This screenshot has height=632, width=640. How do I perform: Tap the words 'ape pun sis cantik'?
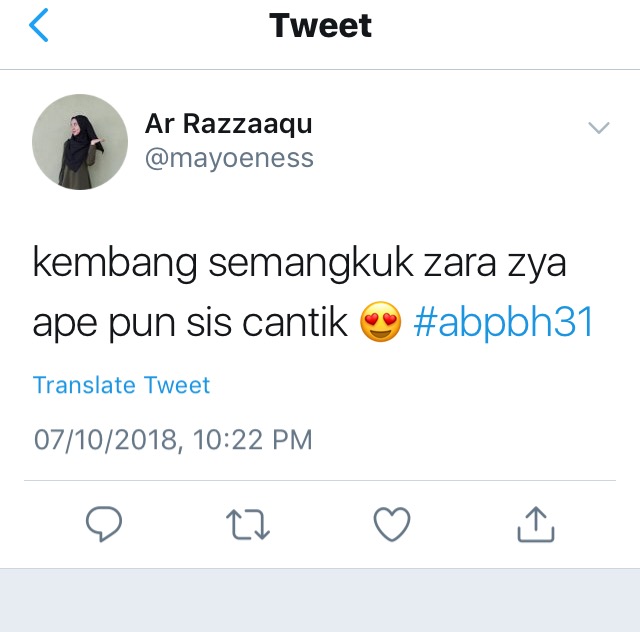(190, 323)
